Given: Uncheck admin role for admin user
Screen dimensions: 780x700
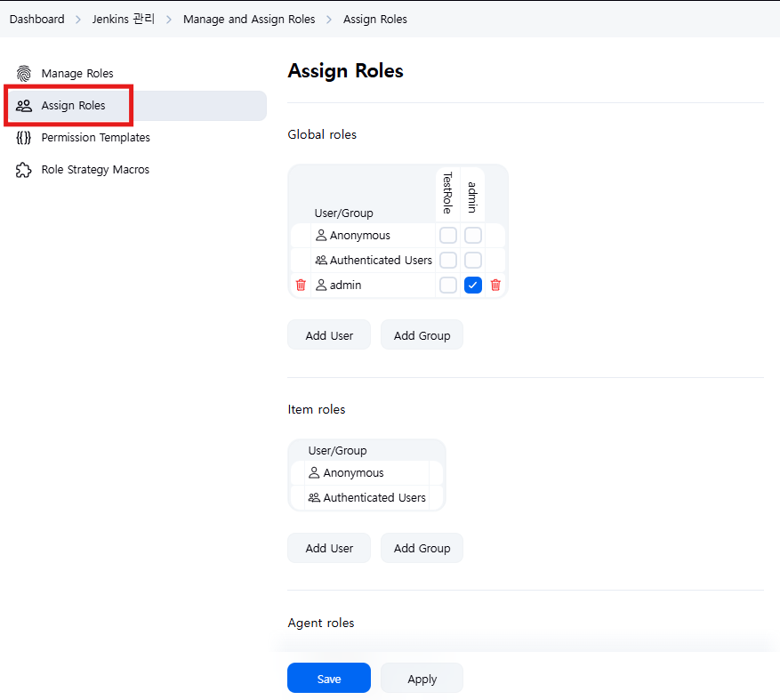Looking at the screenshot, I should point(473,286).
